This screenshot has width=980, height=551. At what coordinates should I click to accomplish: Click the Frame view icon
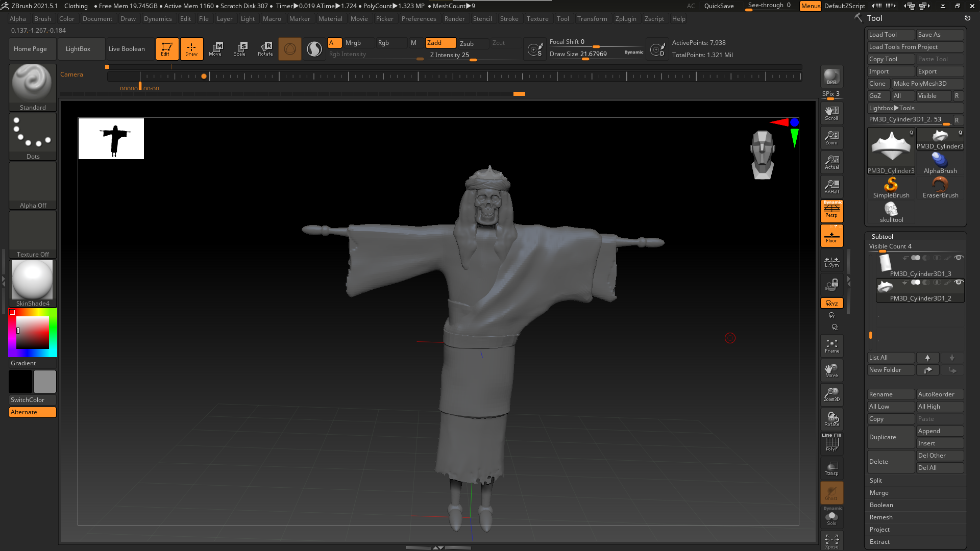click(x=831, y=346)
